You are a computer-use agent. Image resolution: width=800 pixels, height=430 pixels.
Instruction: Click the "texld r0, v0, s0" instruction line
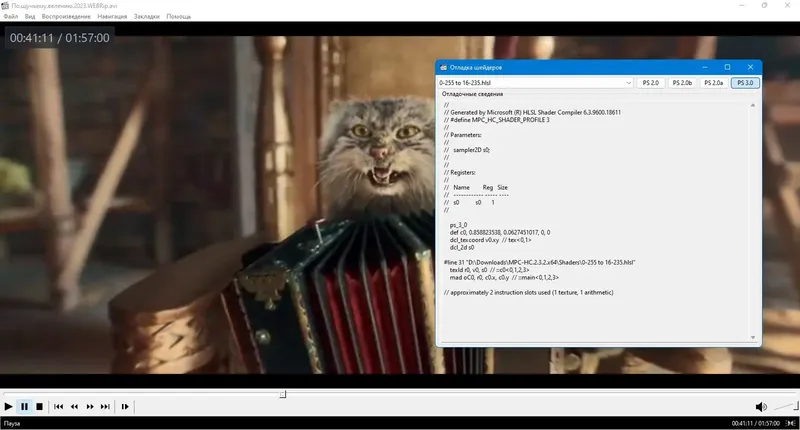point(489,270)
